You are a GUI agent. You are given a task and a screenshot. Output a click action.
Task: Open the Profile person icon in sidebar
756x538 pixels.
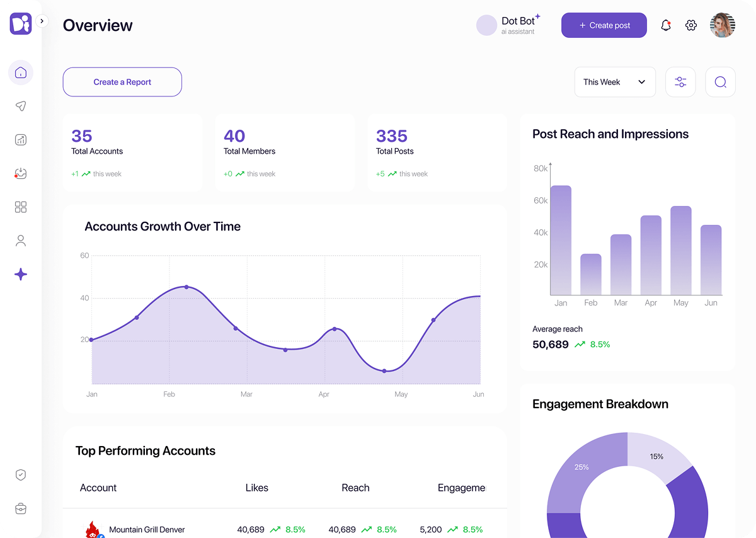[21, 241]
